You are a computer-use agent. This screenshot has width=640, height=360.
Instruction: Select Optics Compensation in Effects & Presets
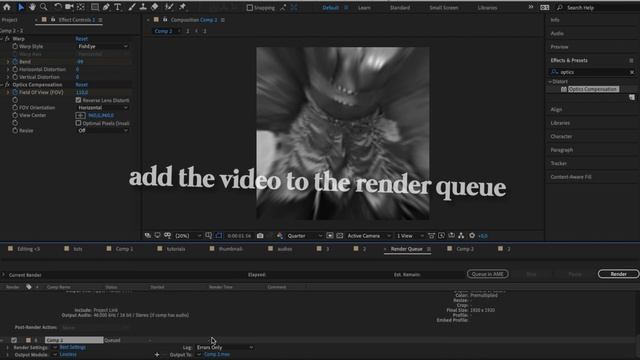tap(593, 89)
